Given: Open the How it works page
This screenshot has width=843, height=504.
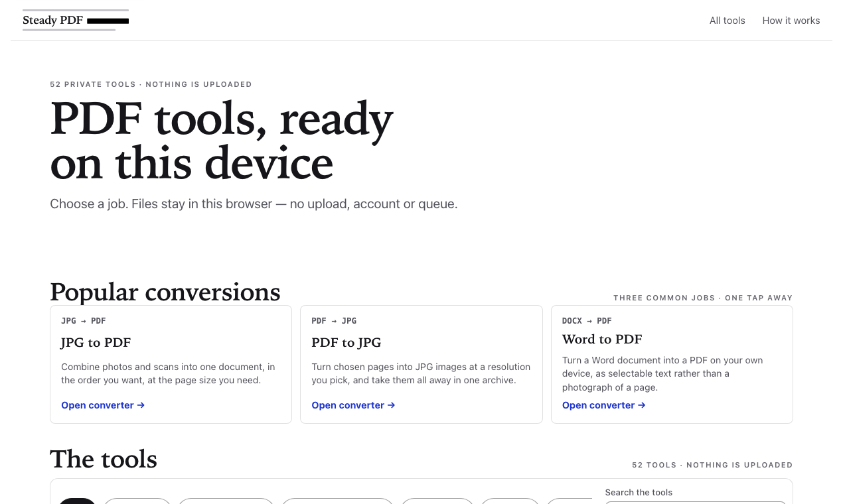Looking at the screenshot, I should pos(791,21).
